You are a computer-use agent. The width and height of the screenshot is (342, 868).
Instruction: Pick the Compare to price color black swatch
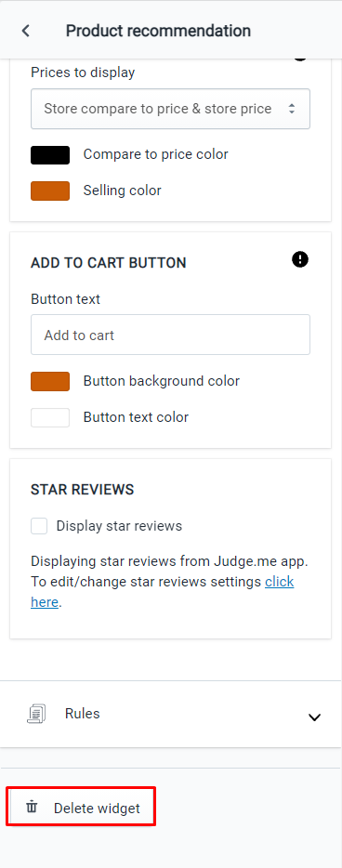coord(50,155)
